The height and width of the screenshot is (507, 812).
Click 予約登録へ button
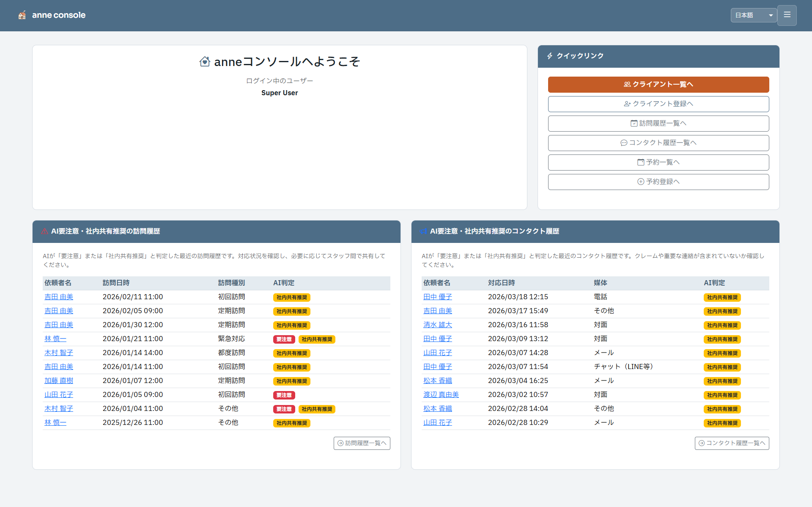point(658,182)
